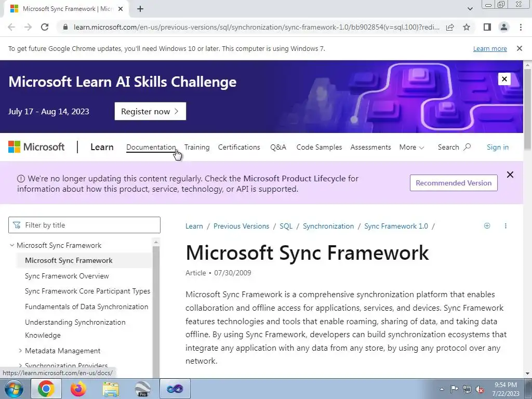The height and width of the screenshot is (399, 532).
Task: Expand the Metadata Management node
Action: [x=20, y=351]
